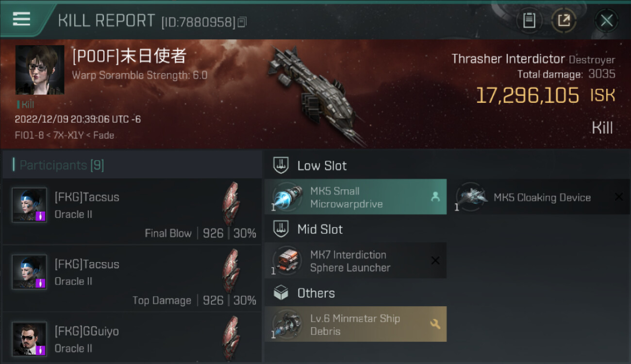Select the victim pilot portrait
The image size is (631, 364).
pos(40,70)
